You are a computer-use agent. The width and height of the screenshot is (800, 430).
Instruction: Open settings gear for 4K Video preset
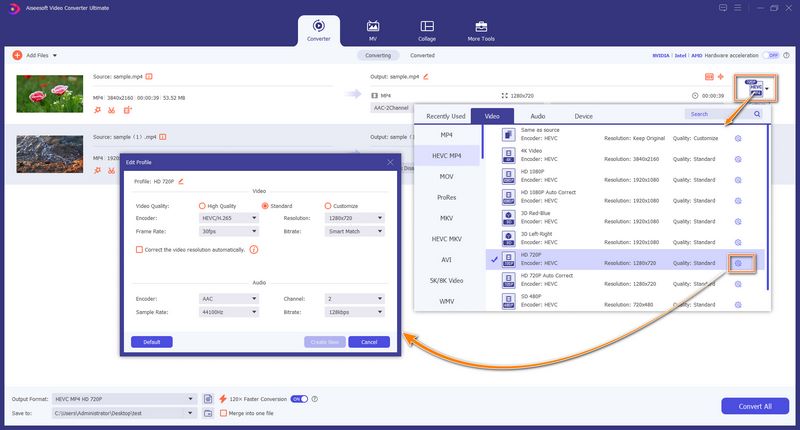pyautogui.click(x=738, y=159)
